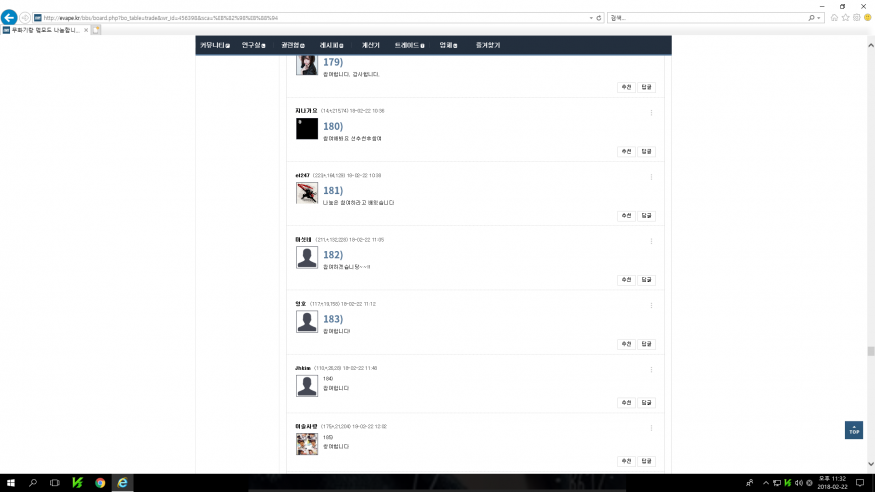Expand the 트레이드 menu in the navigation bar
The width and height of the screenshot is (875, 492).
click(x=410, y=45)
